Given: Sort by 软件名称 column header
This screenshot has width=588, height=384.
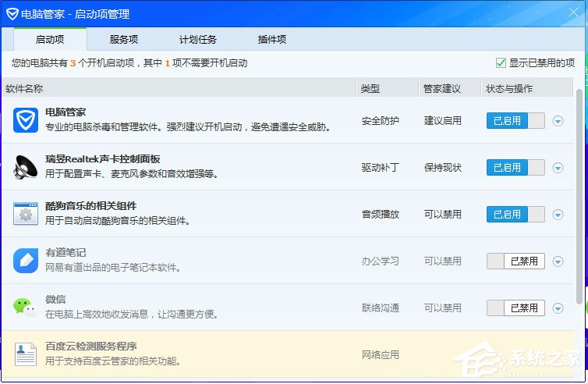Looking at the screenshot, I should pyautogui.click(x=179, y=89).
